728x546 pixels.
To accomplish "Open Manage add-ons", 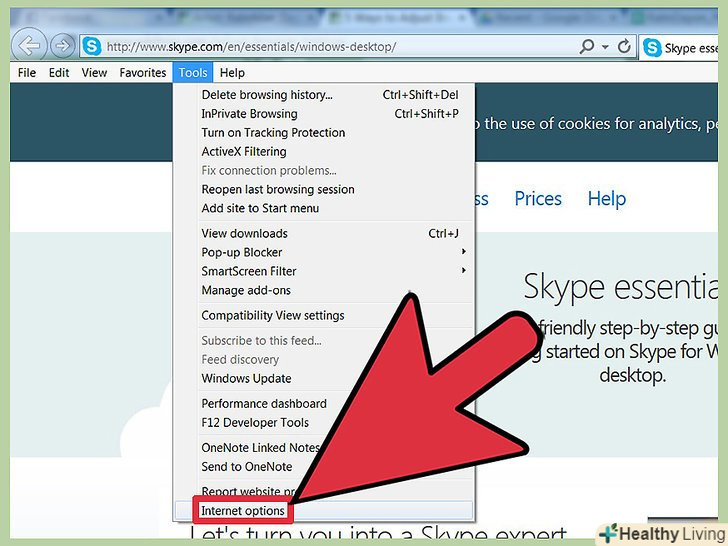I will click(x=324, y=290).
